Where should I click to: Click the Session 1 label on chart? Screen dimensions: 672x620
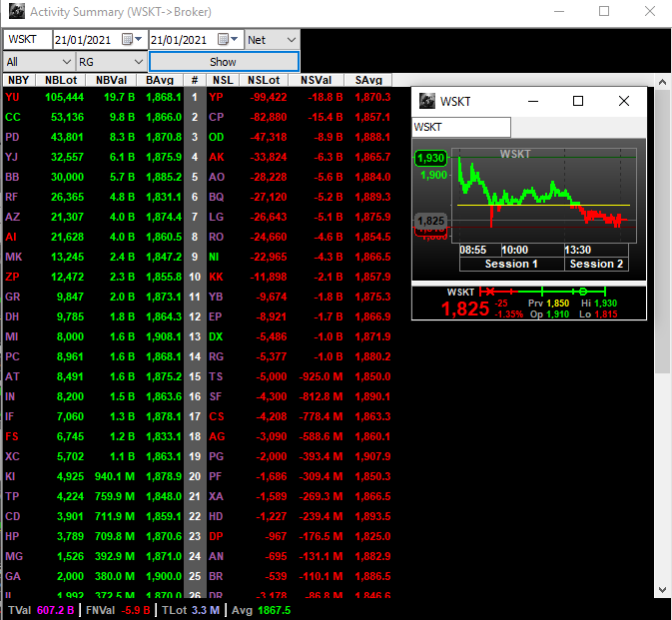511,264
